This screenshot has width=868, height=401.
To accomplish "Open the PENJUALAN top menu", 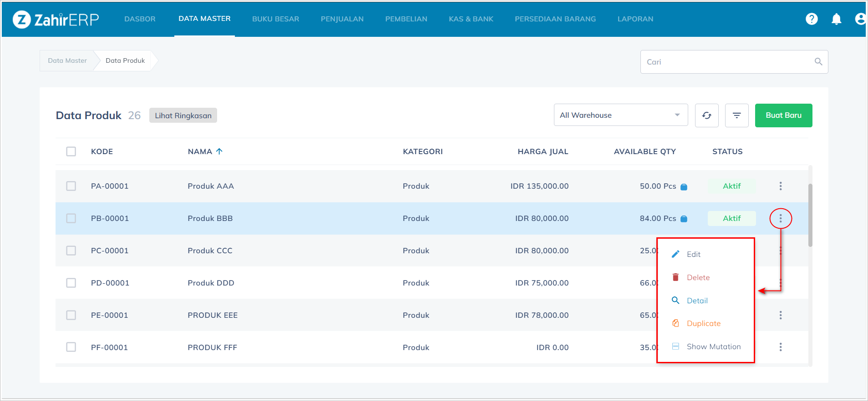I will [x=342, y=19].
